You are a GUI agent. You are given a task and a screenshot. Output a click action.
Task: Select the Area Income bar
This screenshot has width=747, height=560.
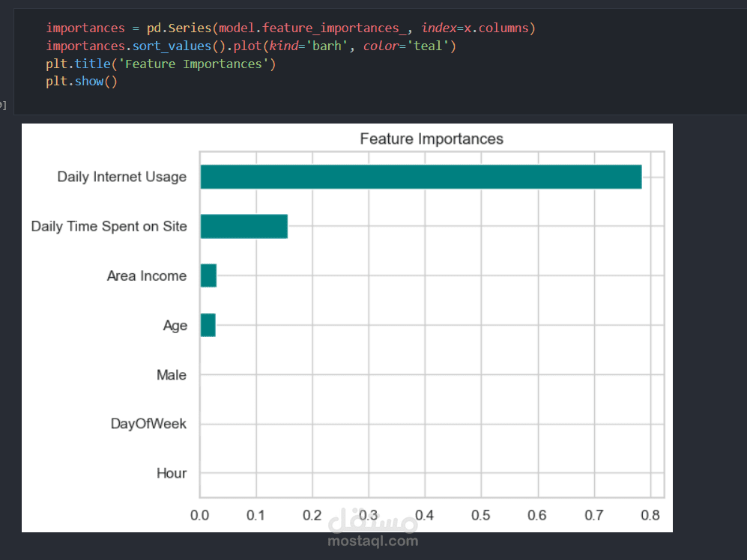coord(208,276)
